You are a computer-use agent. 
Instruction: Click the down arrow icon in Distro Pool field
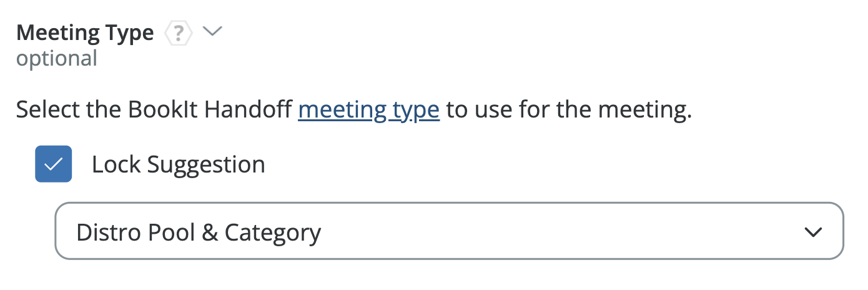point(812,232)
